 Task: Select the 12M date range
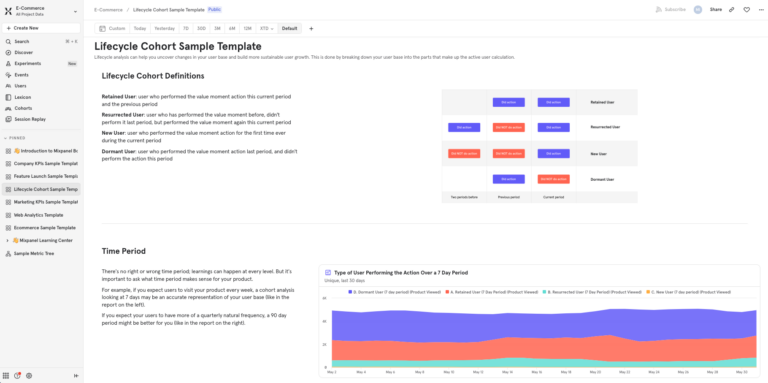tap(248, 28)
